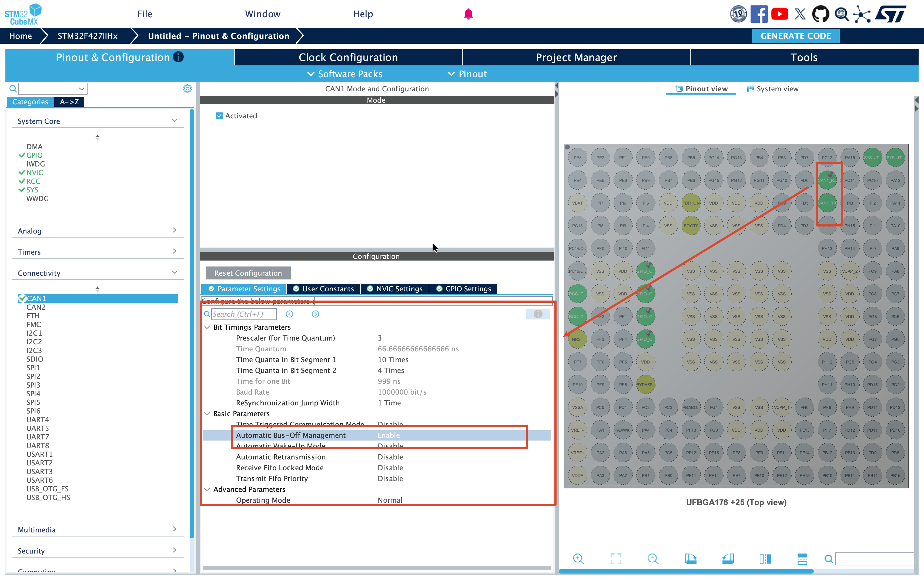Open the Pinout dropdown menu

click(467, 74)
